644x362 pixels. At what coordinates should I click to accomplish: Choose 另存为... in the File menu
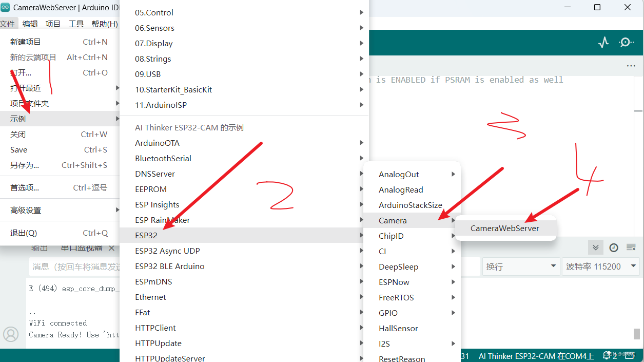[60, 165]
